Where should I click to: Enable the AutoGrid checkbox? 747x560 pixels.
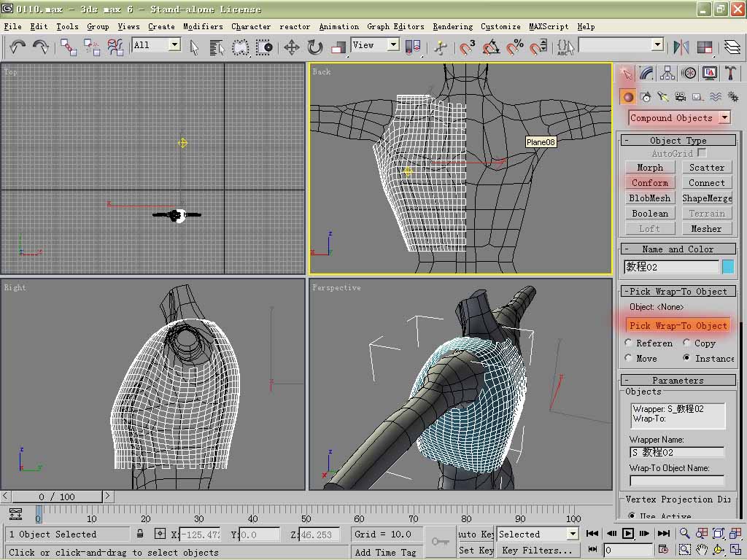tap(701, 153)
